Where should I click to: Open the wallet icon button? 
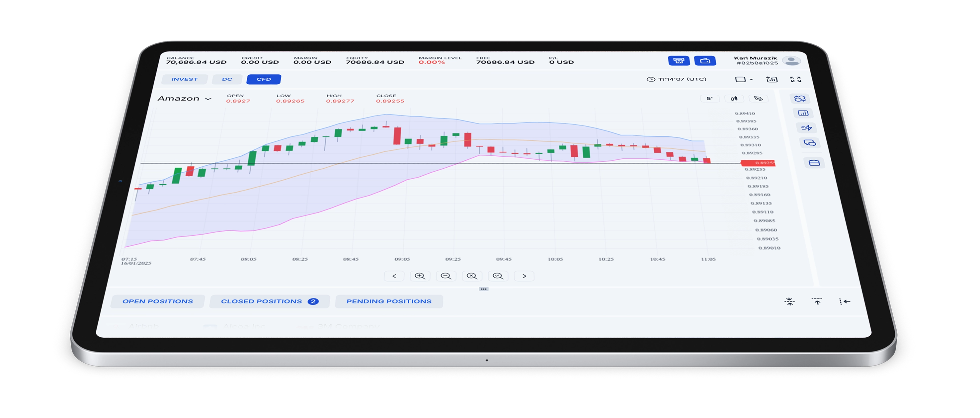tap(705, 60)
